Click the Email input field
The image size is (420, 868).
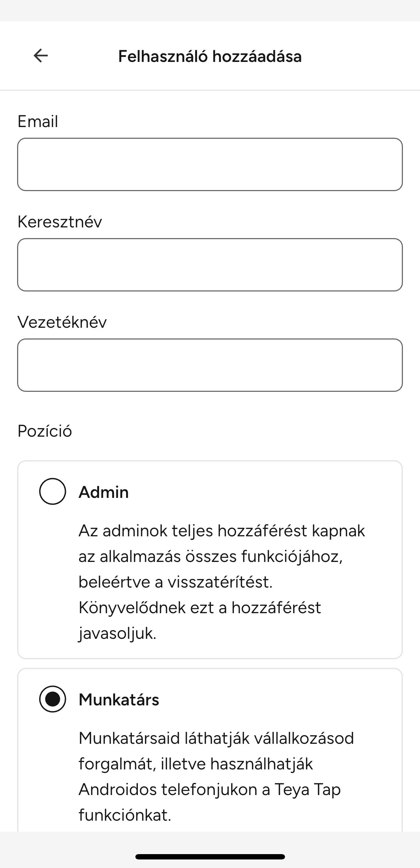tap(210, 164)
